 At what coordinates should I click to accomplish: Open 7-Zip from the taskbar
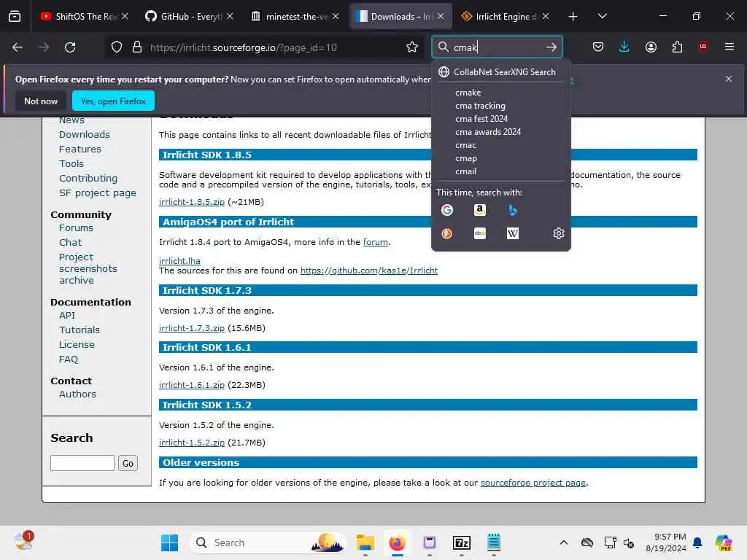tap(462, 542)
